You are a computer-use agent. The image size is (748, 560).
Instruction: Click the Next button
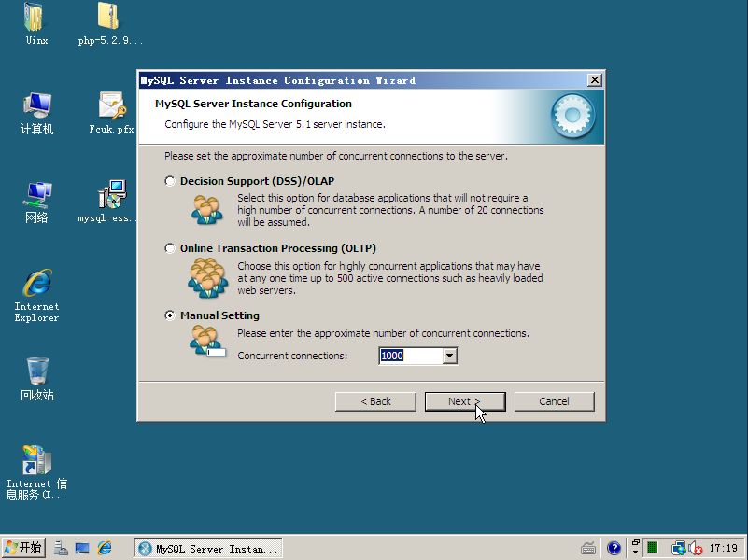(465, 401)
